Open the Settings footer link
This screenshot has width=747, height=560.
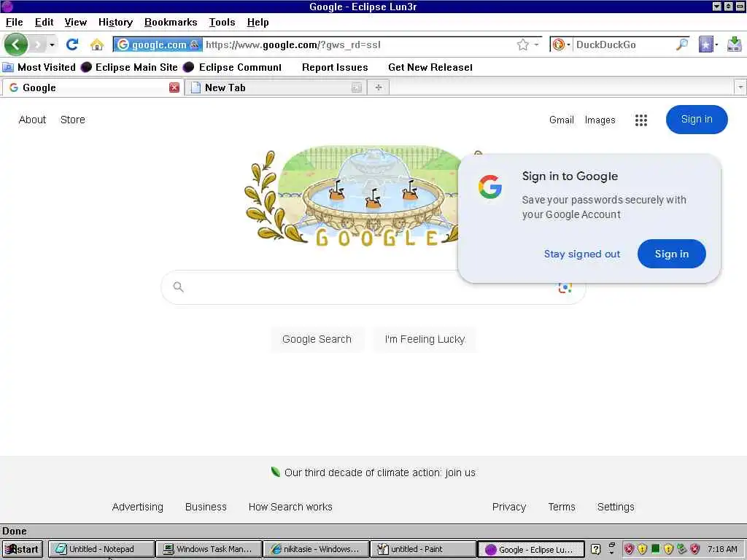tap(616, 507)
